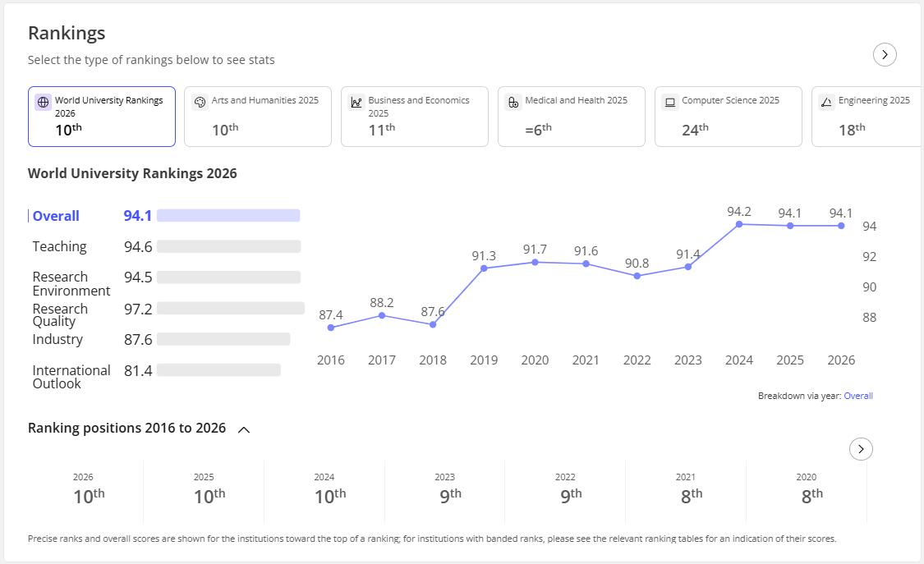Click the palette icon for Arts and Humanities
Viewport: 924px width, 564px height.
tap(200, 102)
